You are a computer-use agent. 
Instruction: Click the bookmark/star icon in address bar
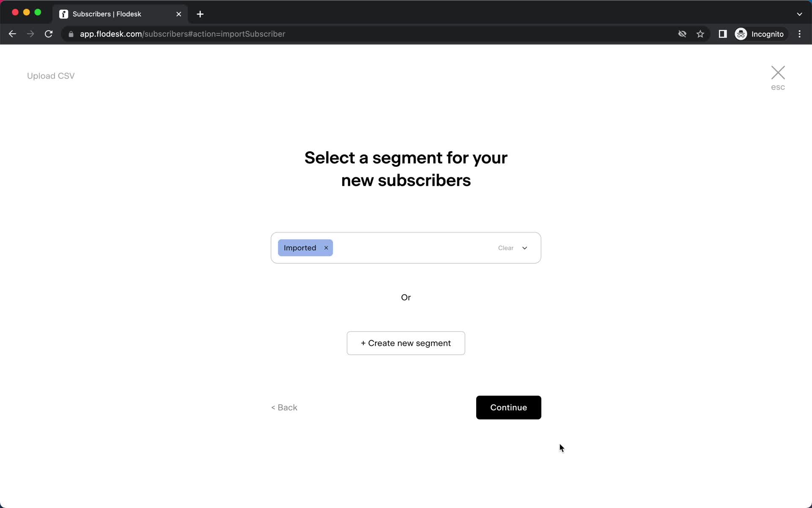coord(702,34)
